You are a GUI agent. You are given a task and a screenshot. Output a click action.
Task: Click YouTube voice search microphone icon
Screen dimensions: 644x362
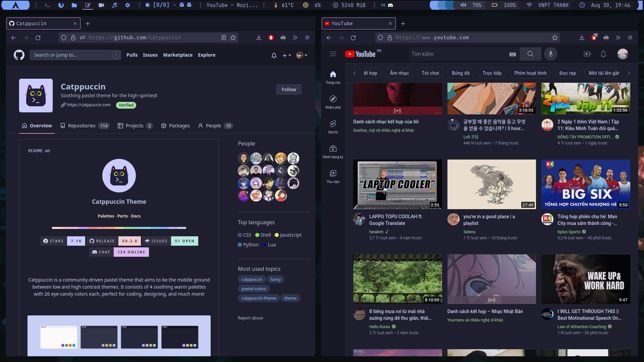550,54
